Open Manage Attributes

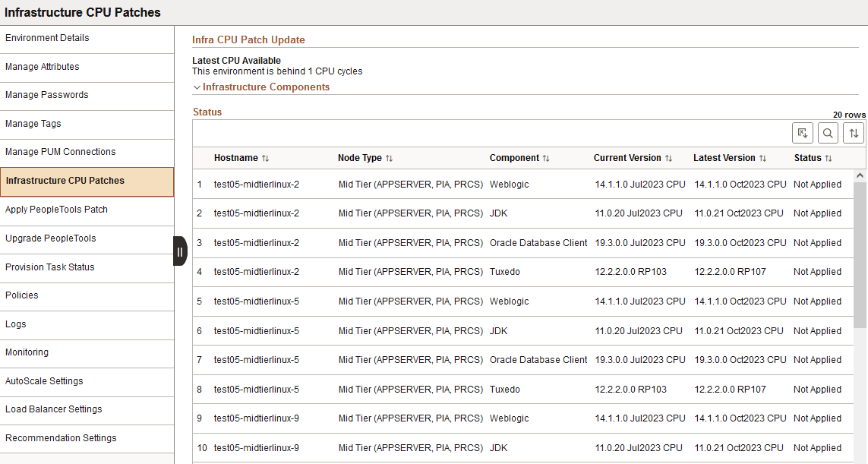pos(42,66)
